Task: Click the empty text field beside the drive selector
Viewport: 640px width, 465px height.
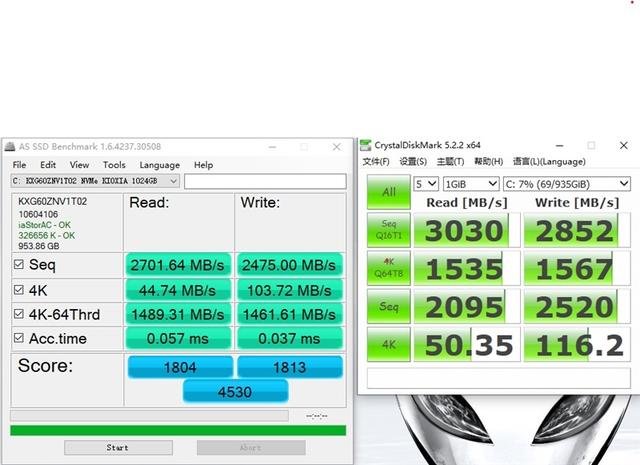Action: [265, 181]
